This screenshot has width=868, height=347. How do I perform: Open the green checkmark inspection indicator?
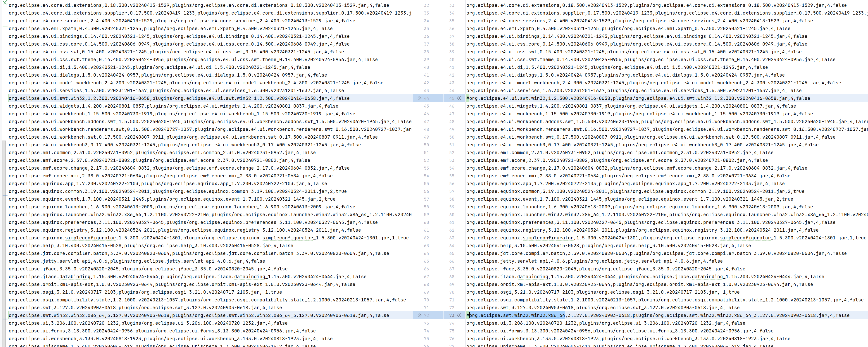5,2
